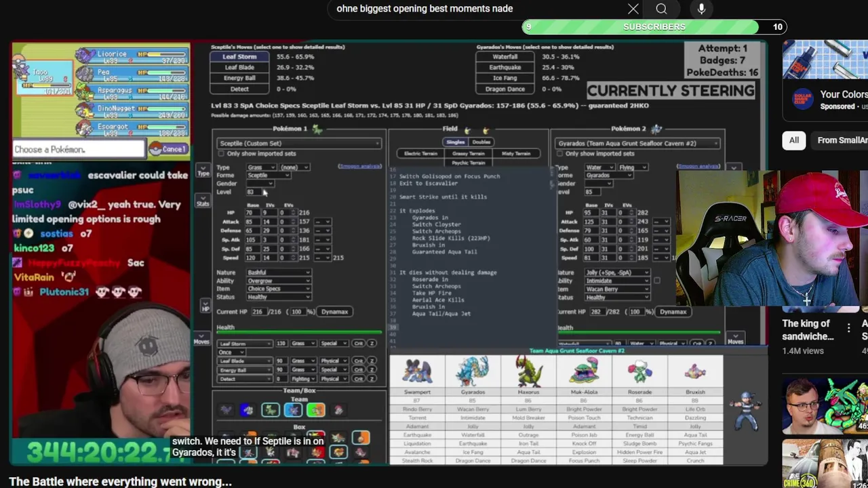Choose the Bruxish sprite in the trainer team
Screen dimensions: 868x488
pyautogui.click(x=695, y=373)
